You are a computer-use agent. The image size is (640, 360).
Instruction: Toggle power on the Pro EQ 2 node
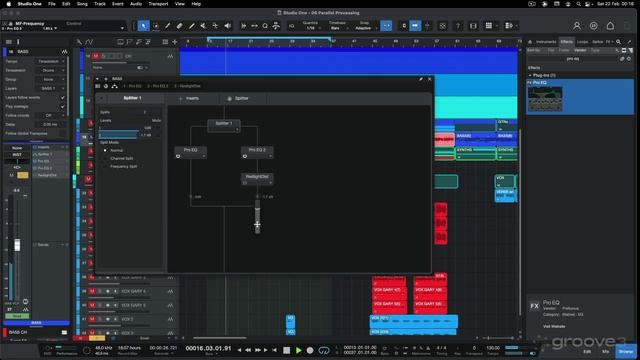245,156
